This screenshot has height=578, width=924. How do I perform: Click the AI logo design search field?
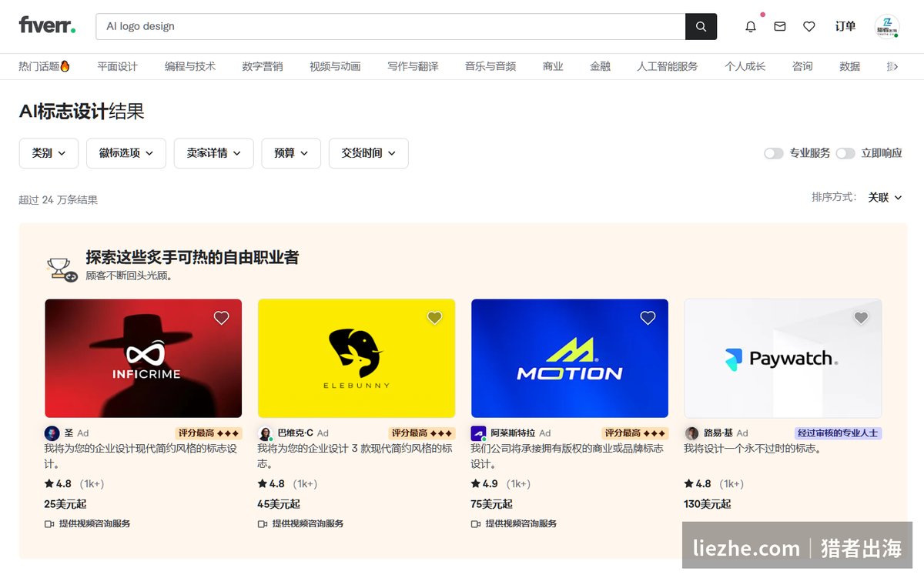coord(390,26)
